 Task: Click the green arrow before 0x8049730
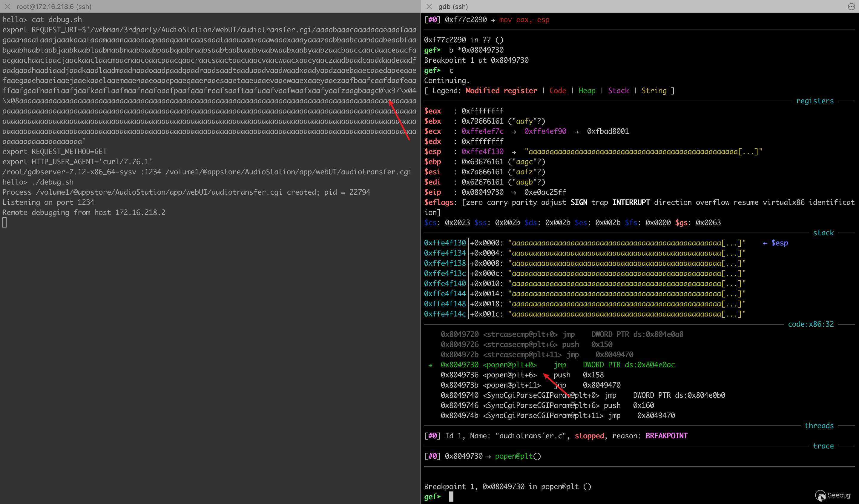430,365
